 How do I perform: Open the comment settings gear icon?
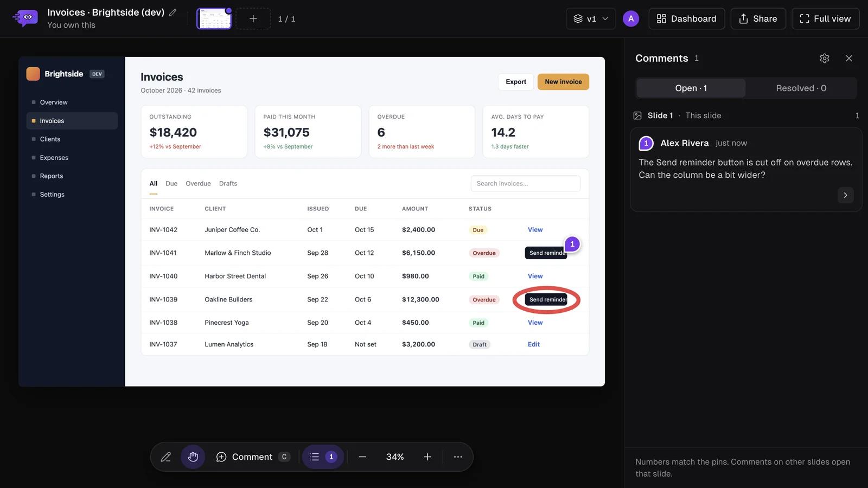click(x=825, y=58)
